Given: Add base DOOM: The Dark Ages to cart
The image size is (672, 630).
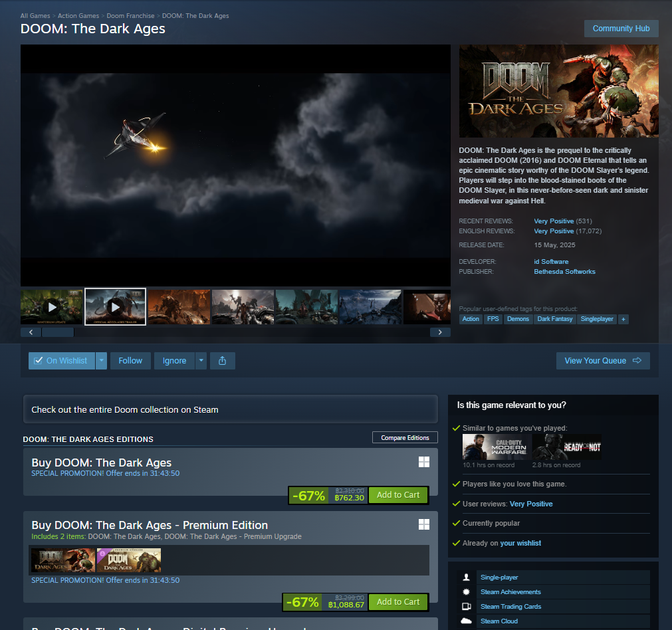Looking at the screenshot, I should point(398,495).
